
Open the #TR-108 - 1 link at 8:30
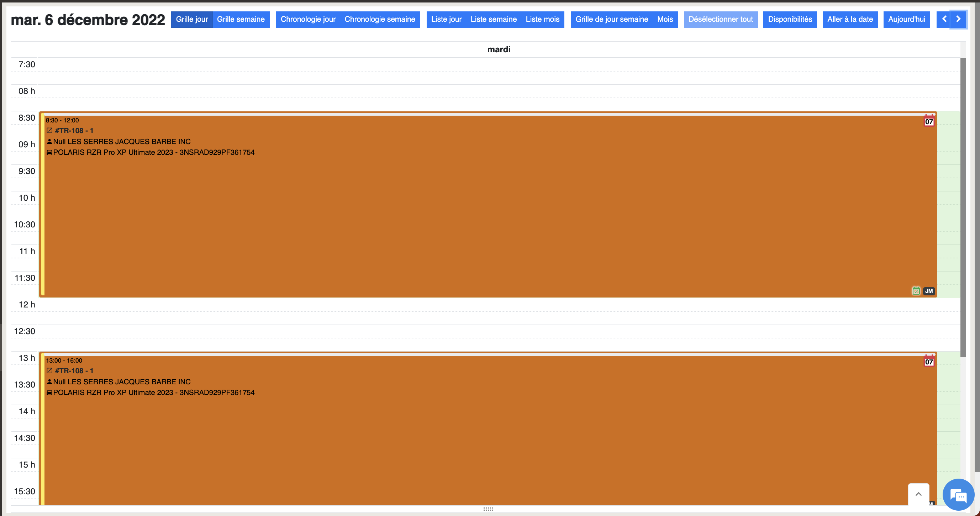74,131
